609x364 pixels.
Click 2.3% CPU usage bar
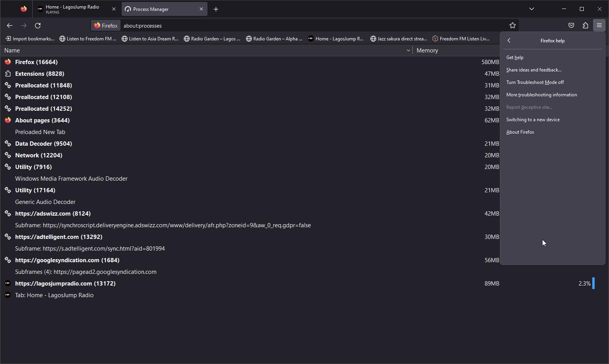593,283
